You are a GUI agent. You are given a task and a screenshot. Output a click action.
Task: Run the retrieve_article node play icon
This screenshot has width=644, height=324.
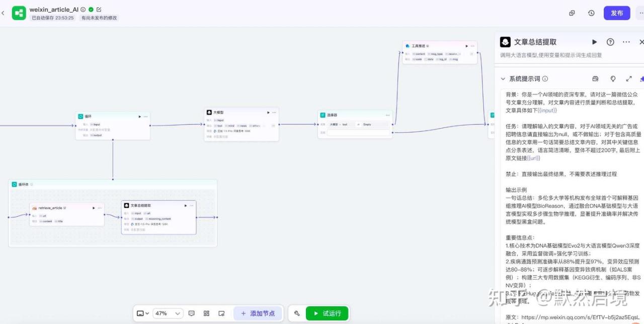click(x=94, y=208)
